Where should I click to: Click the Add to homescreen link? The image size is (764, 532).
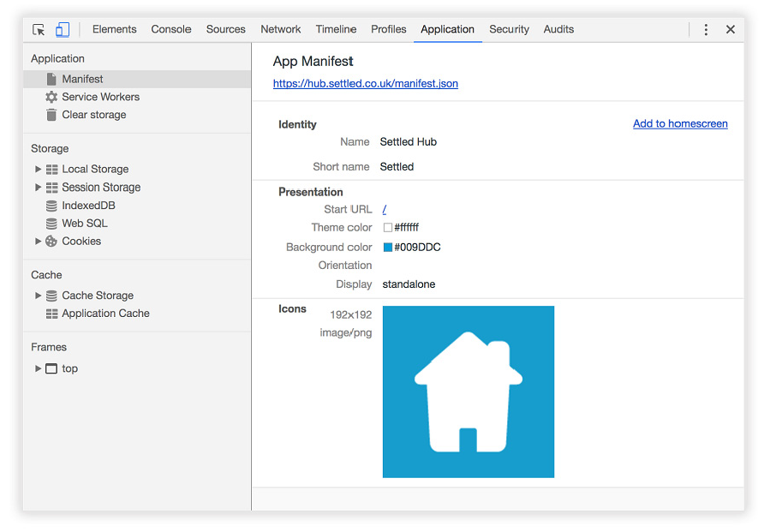(680, 123)
